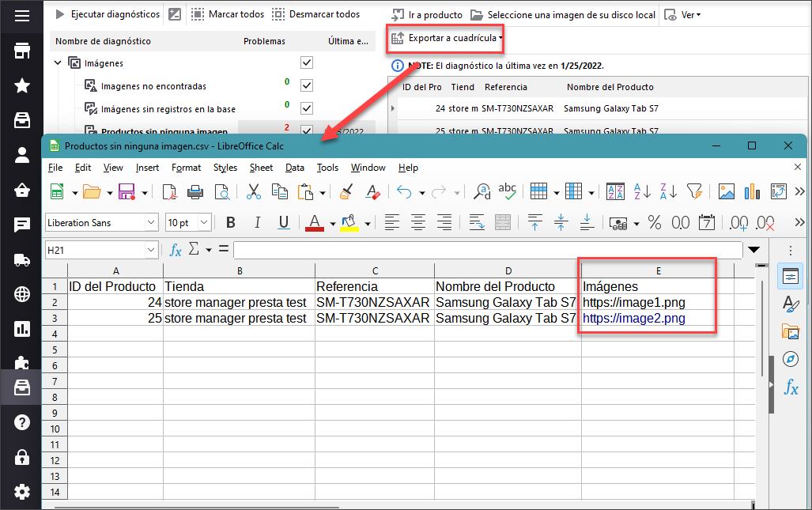Screen dimensions: 812x510
Task: Open the Gallery icon in Calc sidebar
Action: coord(791,331)
